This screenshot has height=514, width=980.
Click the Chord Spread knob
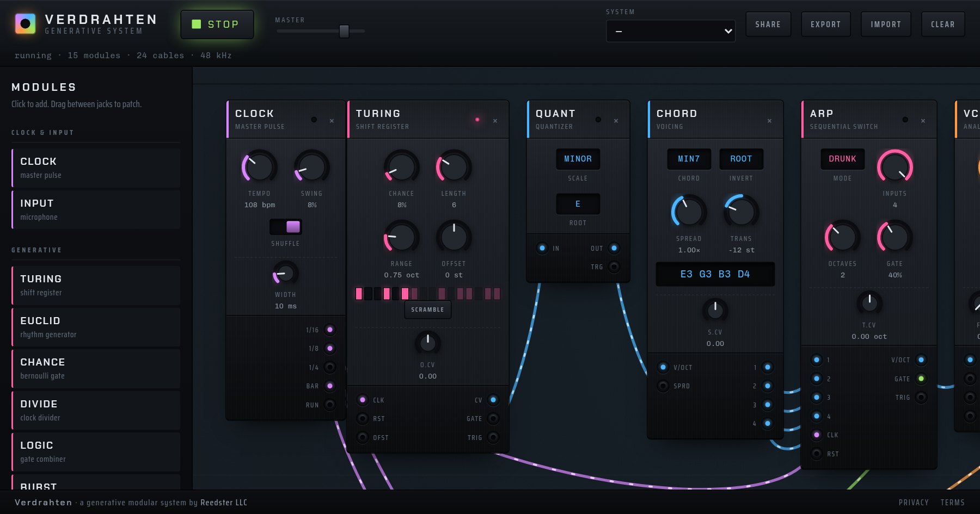pos(689,212)
